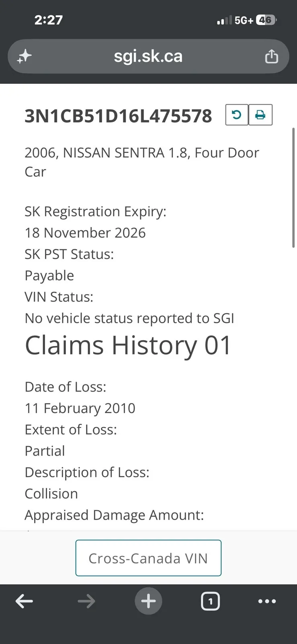
Task: Tap the 2:27 clock in status bar
Action: (x=48, y=20)
